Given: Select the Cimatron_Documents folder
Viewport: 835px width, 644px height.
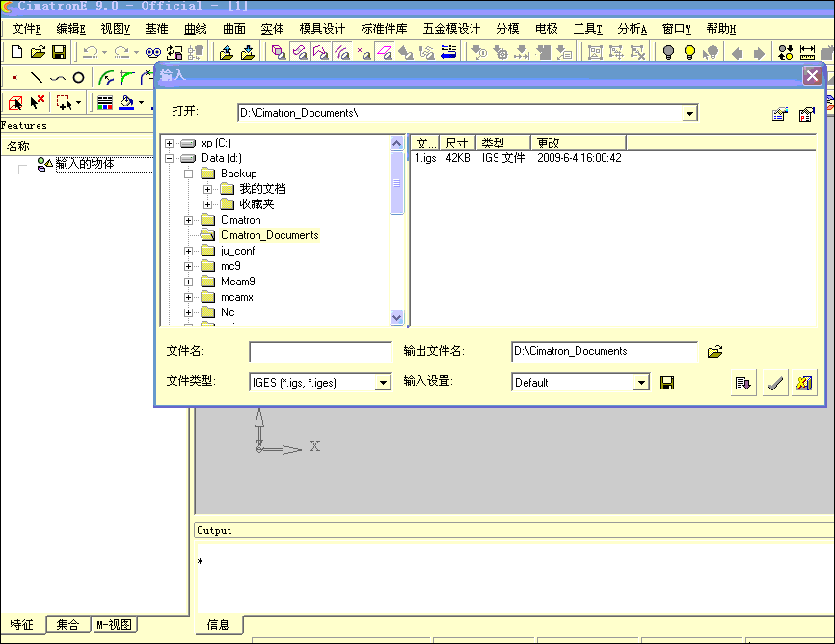Looking at the screenshot, I should [x=269, y=235].
